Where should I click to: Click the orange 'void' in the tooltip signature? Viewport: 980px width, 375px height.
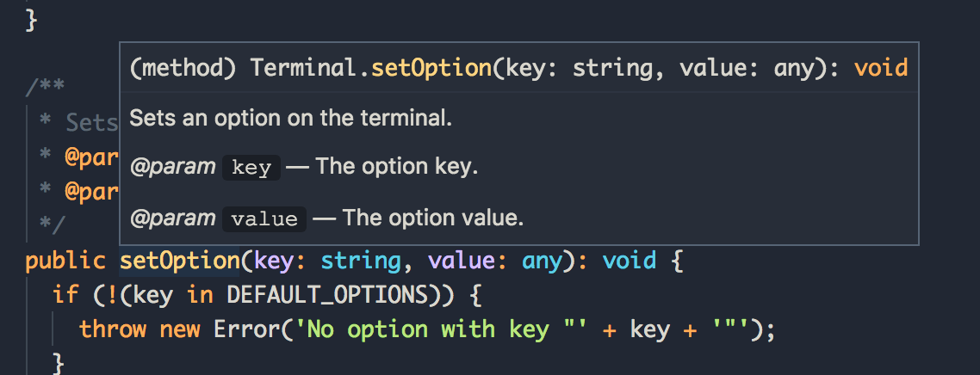pos(881,67)
